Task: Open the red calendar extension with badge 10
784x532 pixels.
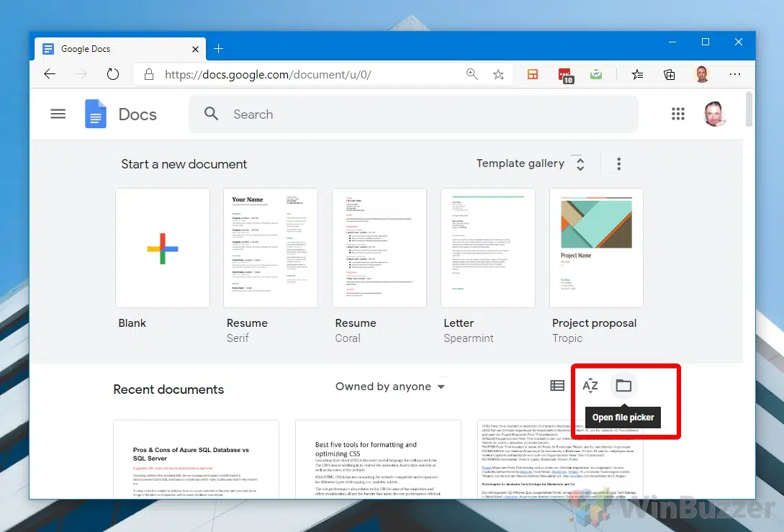Action: point(565,76)
